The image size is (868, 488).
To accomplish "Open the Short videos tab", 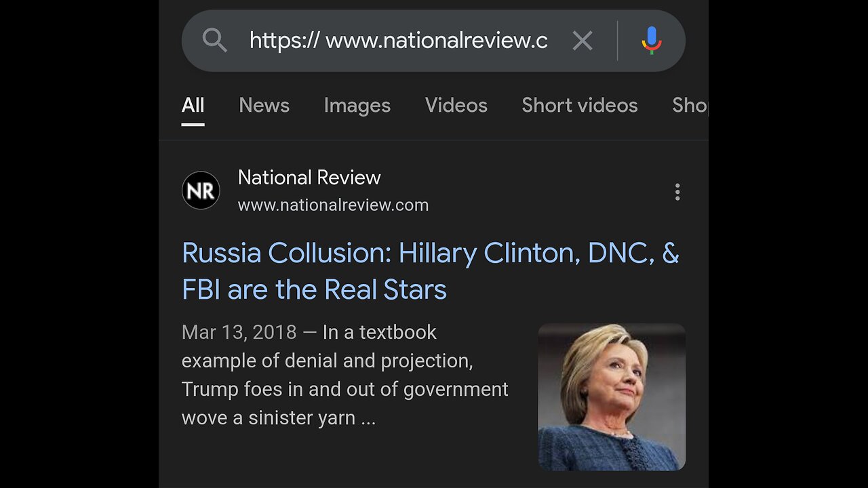I will tap(579, 105).
